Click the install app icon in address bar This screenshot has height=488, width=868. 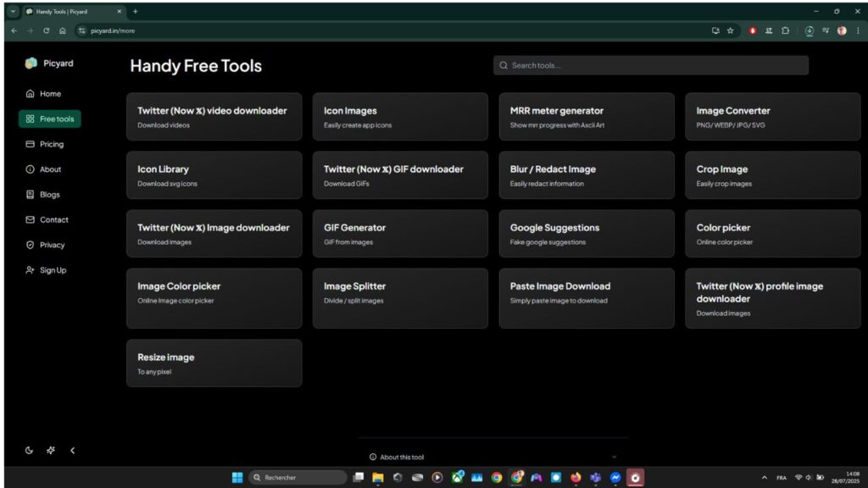715,31
